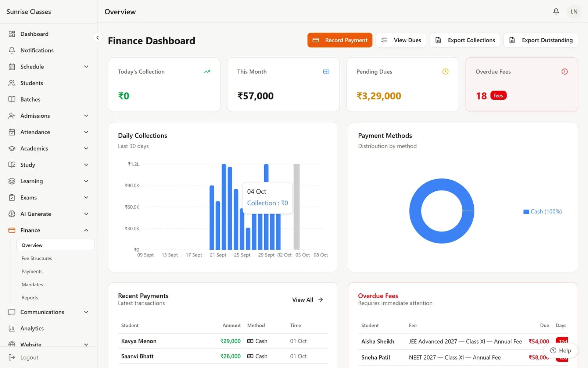Click Export Collections button
588x368 pixels.
[465, 40]
